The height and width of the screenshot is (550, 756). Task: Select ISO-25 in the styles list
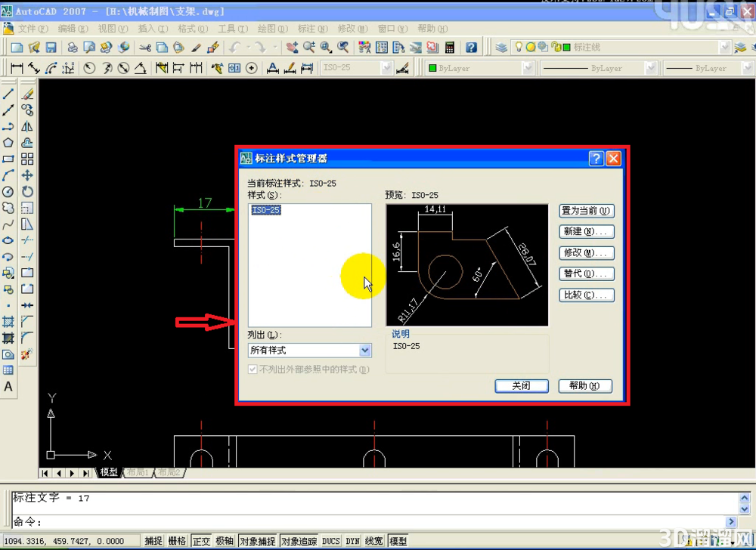pyautogui.click(x=265, y=210)
